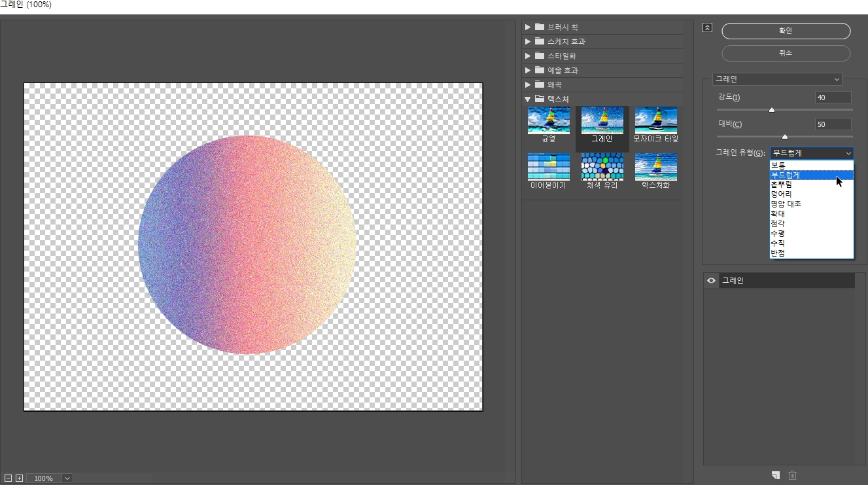The height and width of the screenshot is (485, 868).
Task: Choose 수평 from grain type list
Action: pos(812,233)
